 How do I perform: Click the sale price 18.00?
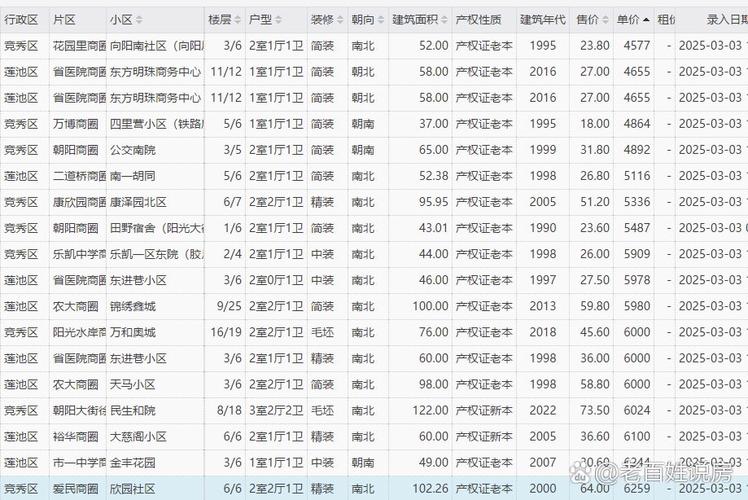[x=595, y=124]
